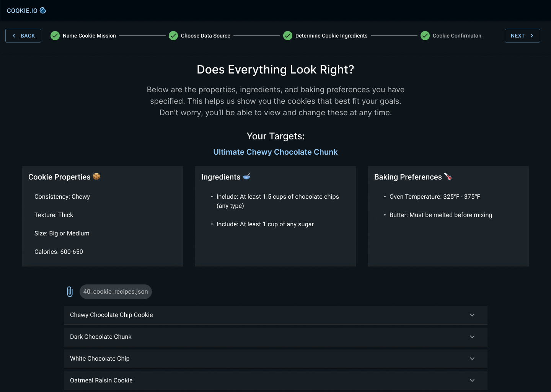Open the Ultimate Chewy Chocolate Chunk link
This screenshot has height=392, width=551.
(x=275, y=152)
